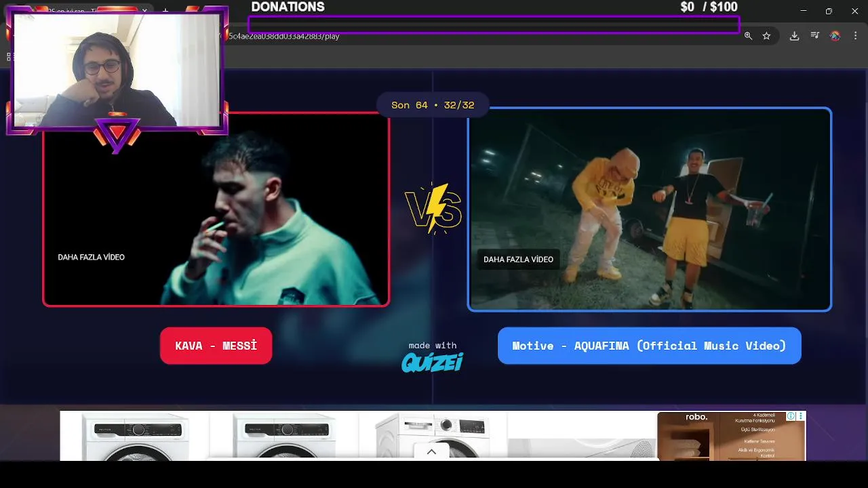Click DAHA FAZLA VİDEO on the right video
Viewport: 868px width, 488px height.
518,260
